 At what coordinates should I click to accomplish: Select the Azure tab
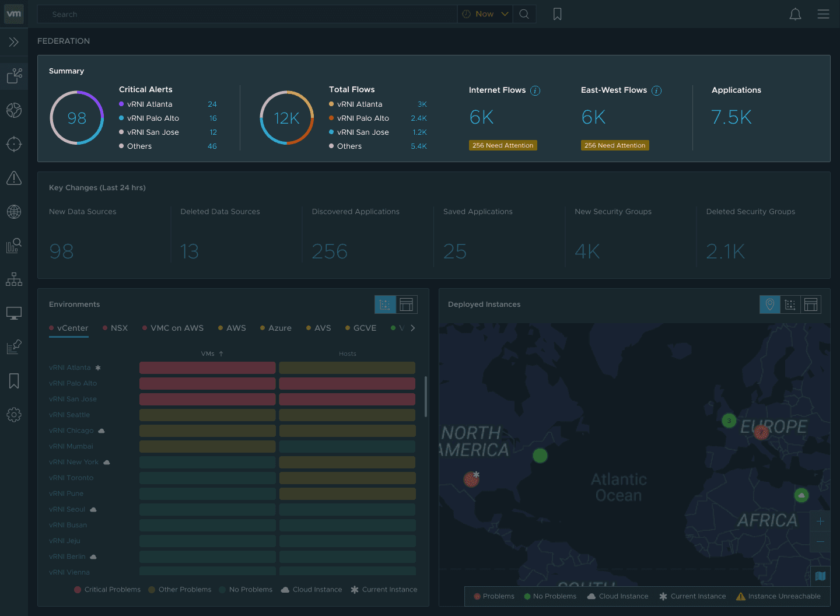pyautogui.click(x=275, y=328)
